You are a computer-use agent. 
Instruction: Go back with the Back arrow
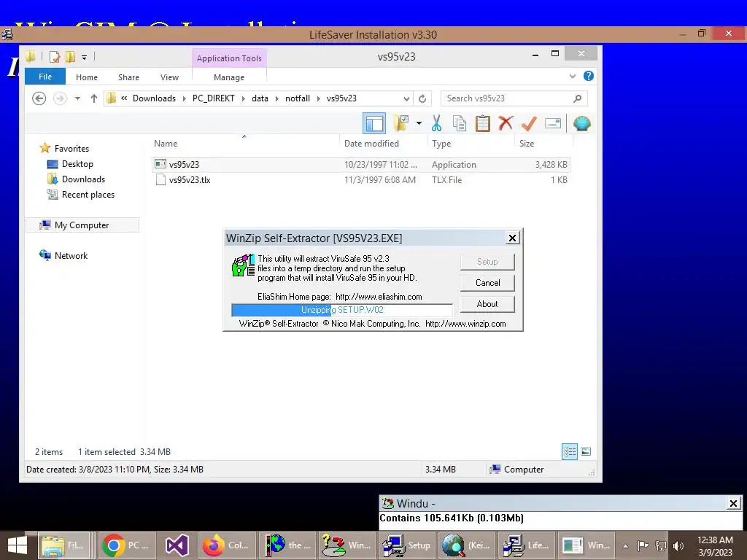(39, 98)
